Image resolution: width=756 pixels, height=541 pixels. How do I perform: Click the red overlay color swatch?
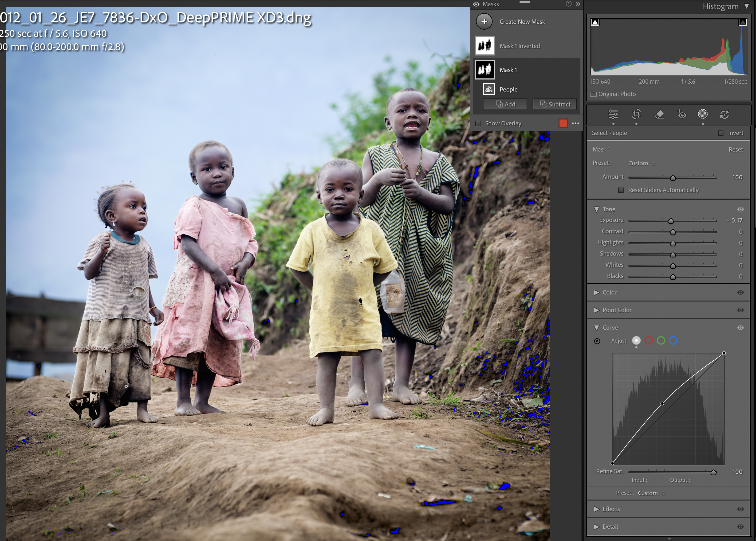coord(563,124)
